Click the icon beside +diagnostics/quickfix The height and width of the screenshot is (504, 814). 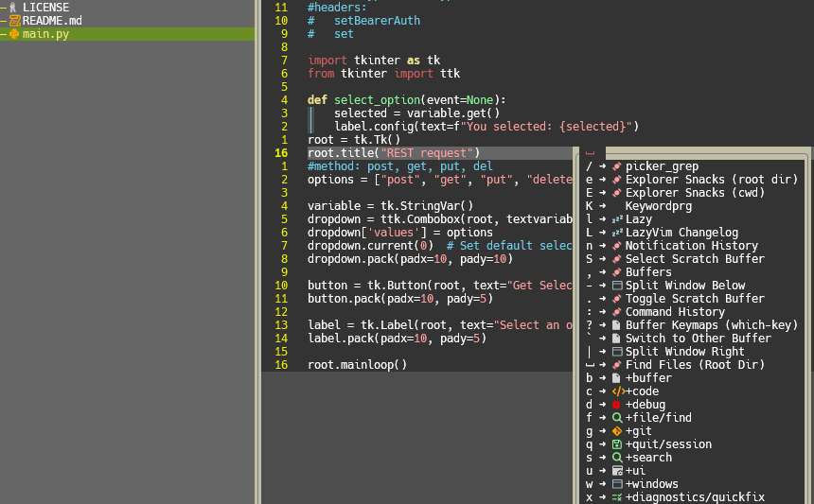pyautogui.click(x=617, y=497)
